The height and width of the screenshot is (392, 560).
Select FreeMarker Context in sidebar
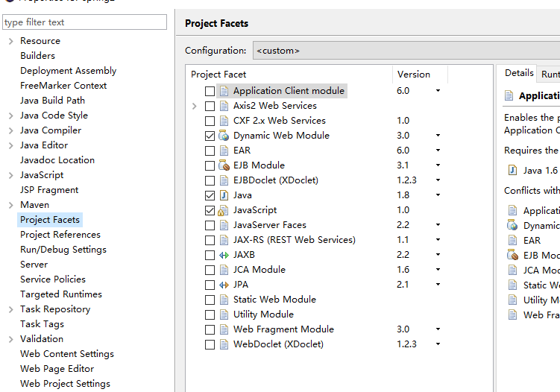[63, 86]
